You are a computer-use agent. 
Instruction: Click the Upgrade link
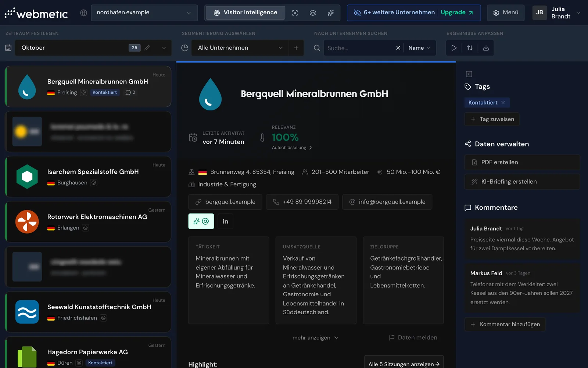(x=457, y=13)
